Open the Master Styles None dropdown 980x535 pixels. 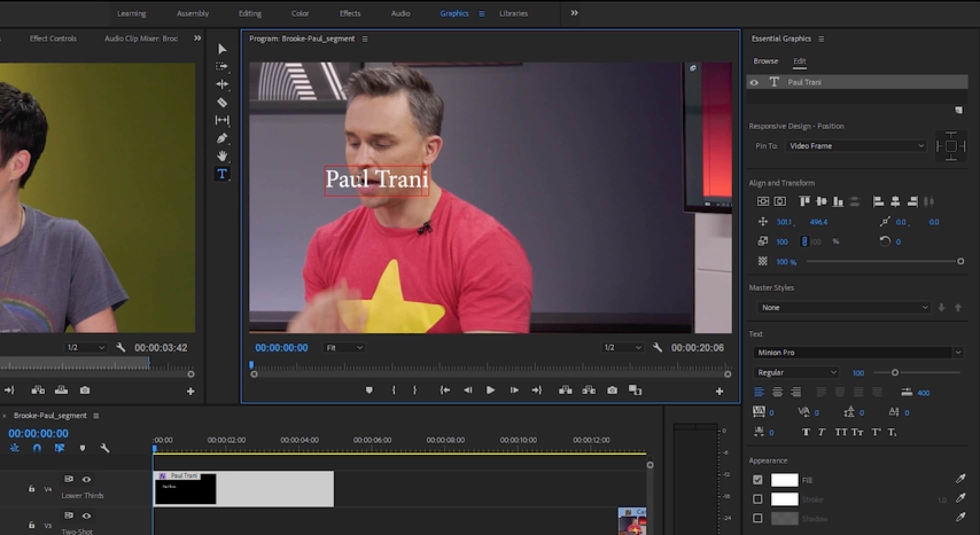(x=844, y=307)
